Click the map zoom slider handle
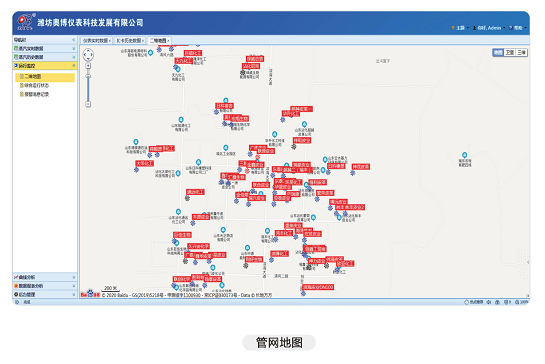Screen dimensions: 545x364 [x=88, y=76]
